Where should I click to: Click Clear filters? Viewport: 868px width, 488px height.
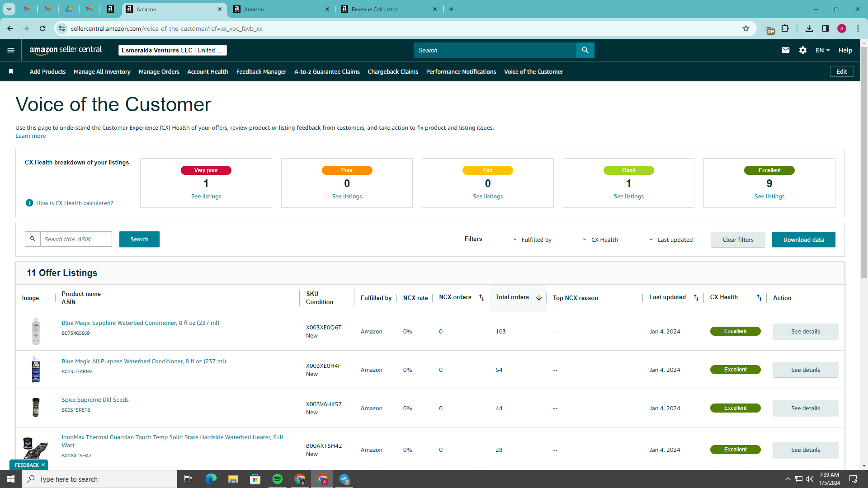coord(738,239)
